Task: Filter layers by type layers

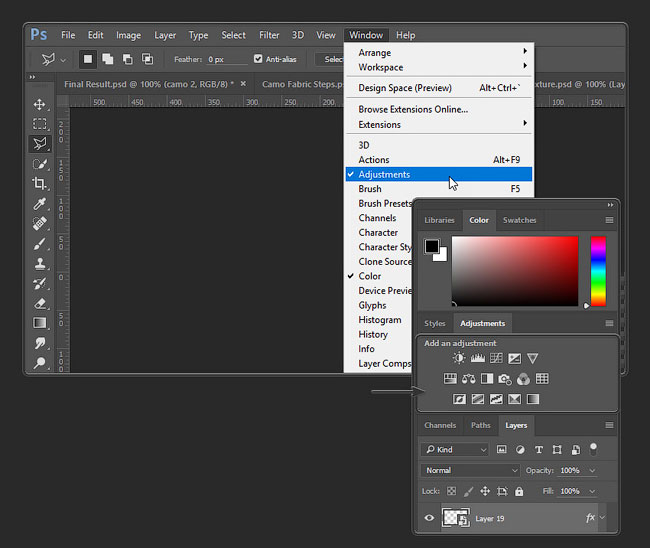Action: tap(538, 450)
